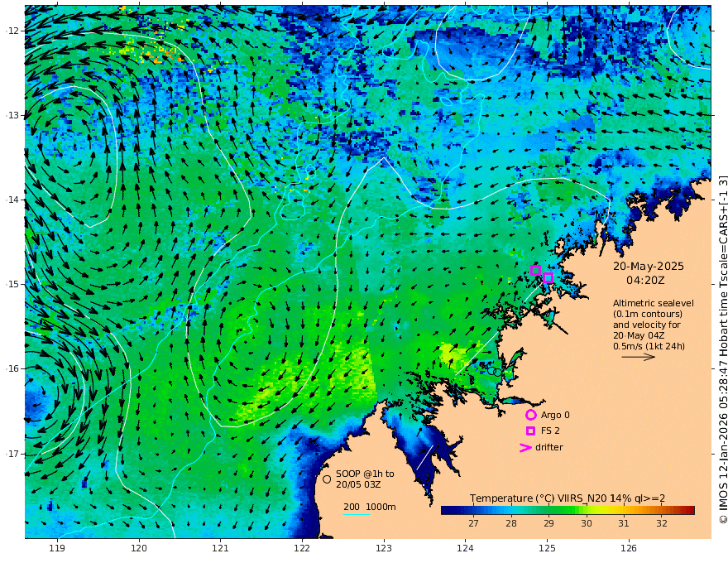Click longitude axis label '124'
728x563 pixels.
tap(465, 548)
